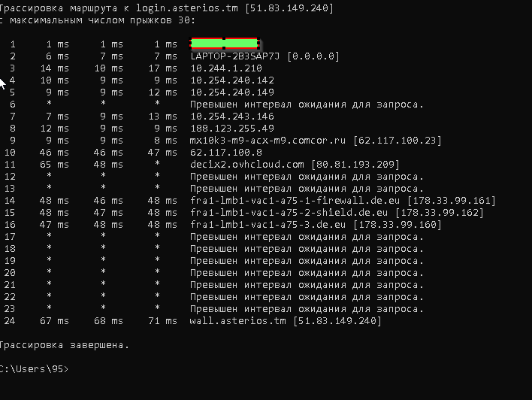Click the login.asterios.tm target in header line

[x=187, y=8]
